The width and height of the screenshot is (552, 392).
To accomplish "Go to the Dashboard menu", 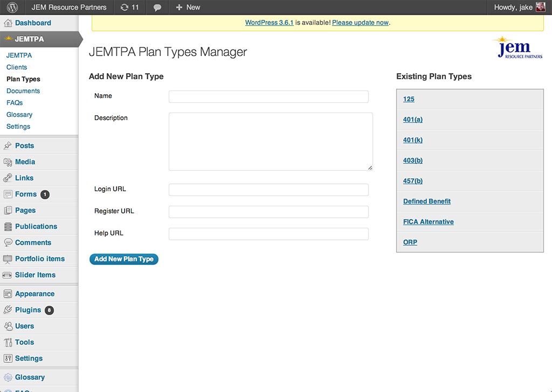I will (x=33, y=23).
